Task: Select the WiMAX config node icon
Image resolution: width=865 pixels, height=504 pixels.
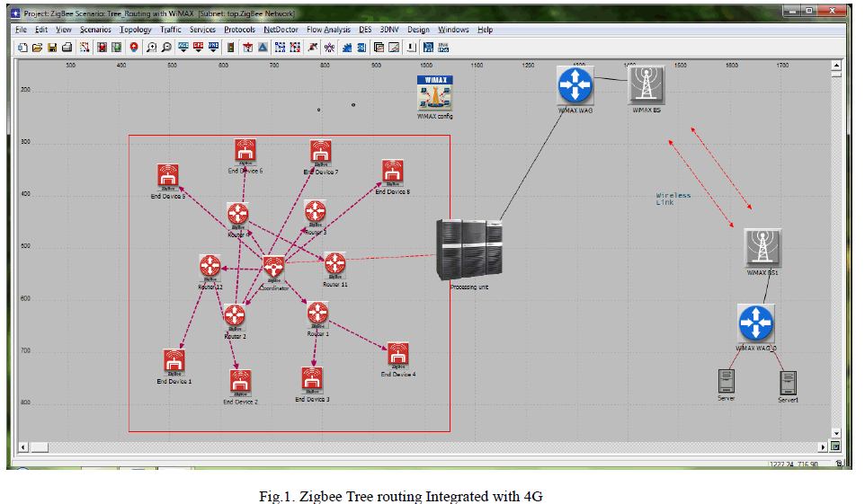Action: tap(434, 93)
